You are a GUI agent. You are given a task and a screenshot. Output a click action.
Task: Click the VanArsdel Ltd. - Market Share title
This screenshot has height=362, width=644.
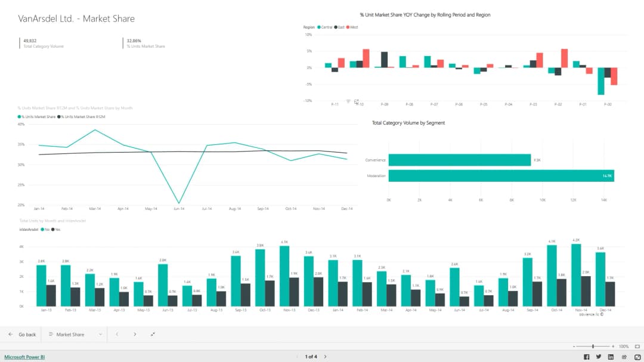[76, 18]
